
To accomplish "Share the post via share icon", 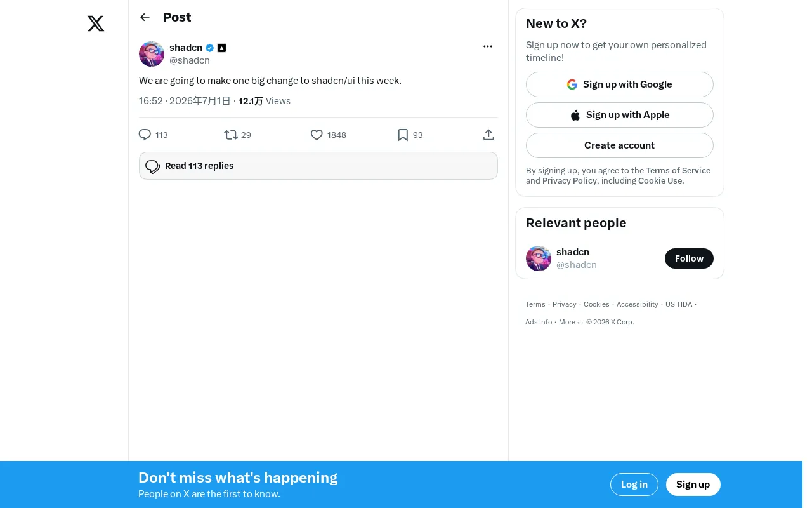I will tap(488, 135).
